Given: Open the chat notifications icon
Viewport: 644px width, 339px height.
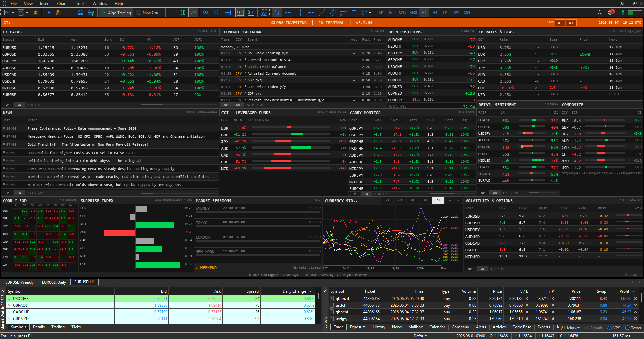Looking at the screenshot, I should pos(611,12).
